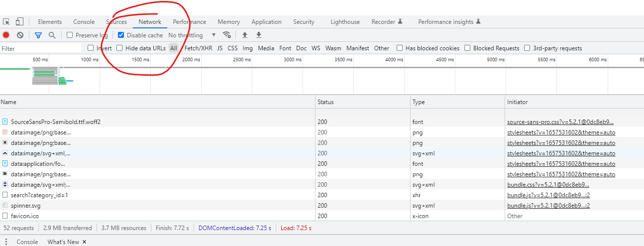The height and width of the screenshot is (246, 644).
Task: Click the inspect element selector icon
Action: (6, 22)
